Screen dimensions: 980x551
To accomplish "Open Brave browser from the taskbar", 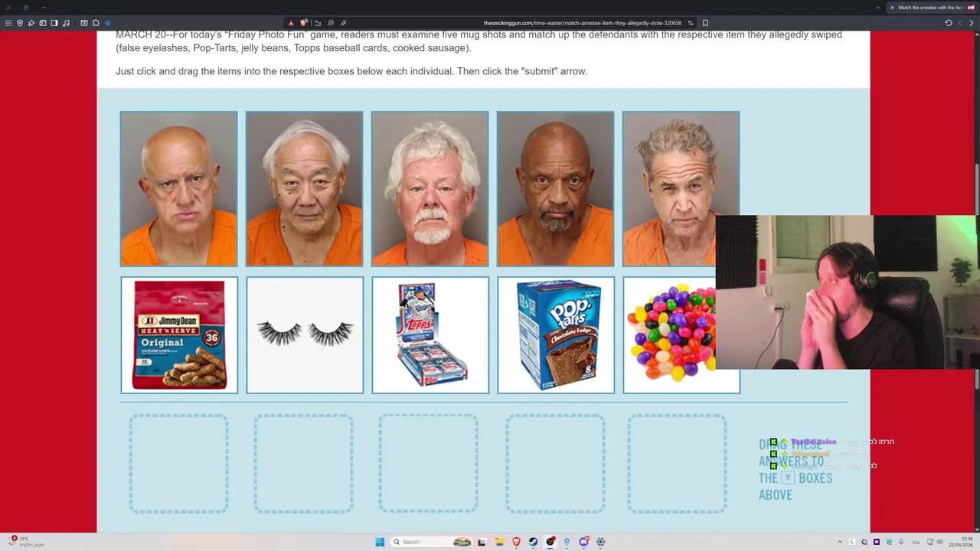I will click(516, 542).
